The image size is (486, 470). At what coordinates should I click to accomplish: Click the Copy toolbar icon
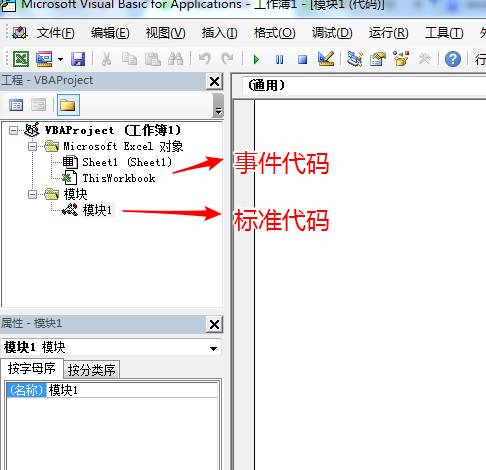pos(129,59)
